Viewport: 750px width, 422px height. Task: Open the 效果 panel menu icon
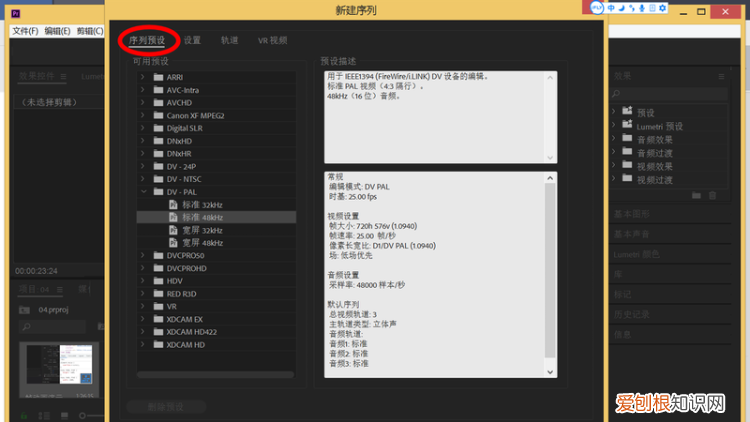pyautogui.click(x=721, y=77)
